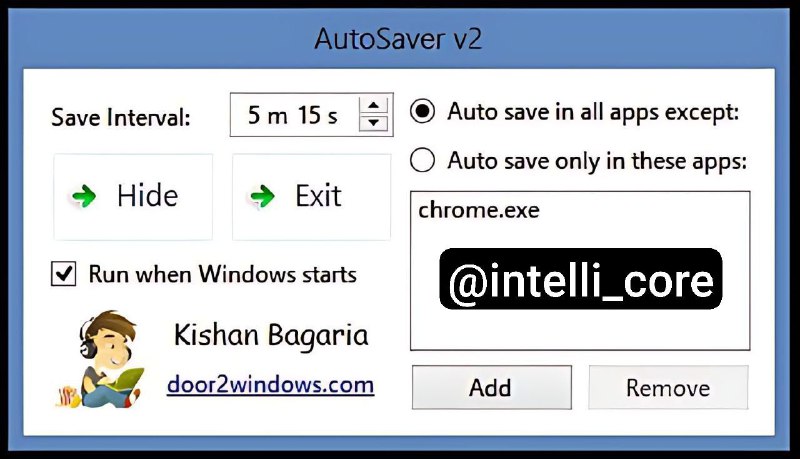
Task: Click the @intelli_core watermark label
Action: click(581, 279)
